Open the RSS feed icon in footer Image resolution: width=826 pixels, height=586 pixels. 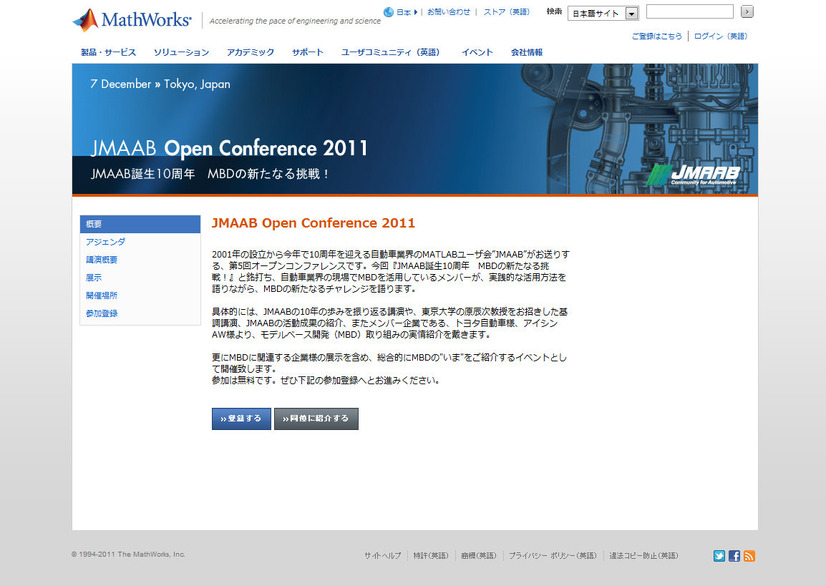(749, 556)
